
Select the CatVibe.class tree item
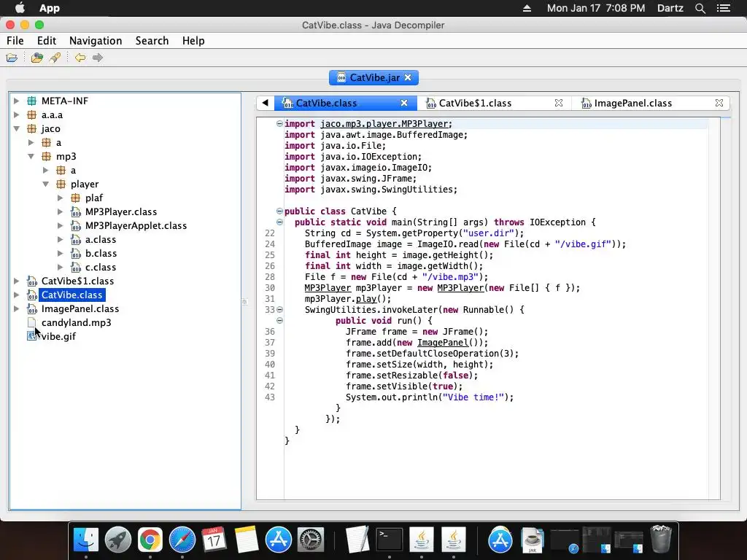(72, 295)
